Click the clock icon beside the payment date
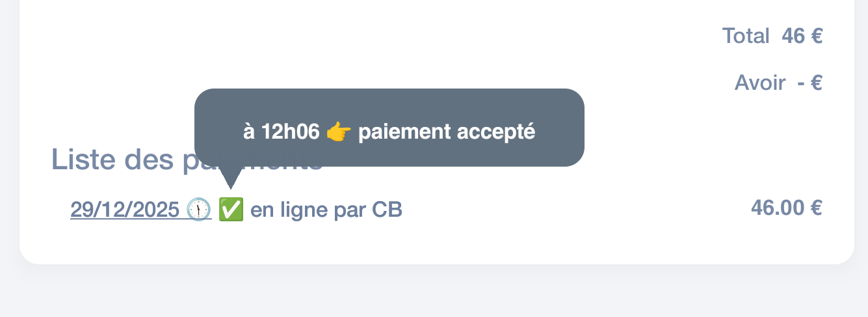This screenshot has width=868, height=317. click(x=199, y=210)
